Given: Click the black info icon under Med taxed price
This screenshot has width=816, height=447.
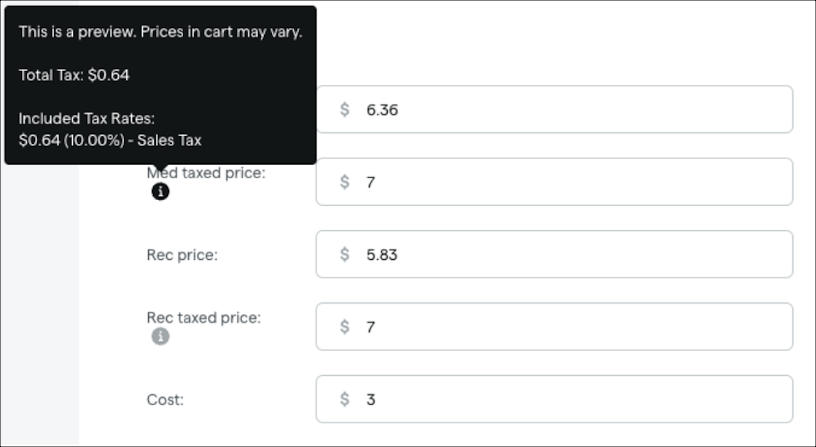Looking at the screenshot, I should [160, 191].
